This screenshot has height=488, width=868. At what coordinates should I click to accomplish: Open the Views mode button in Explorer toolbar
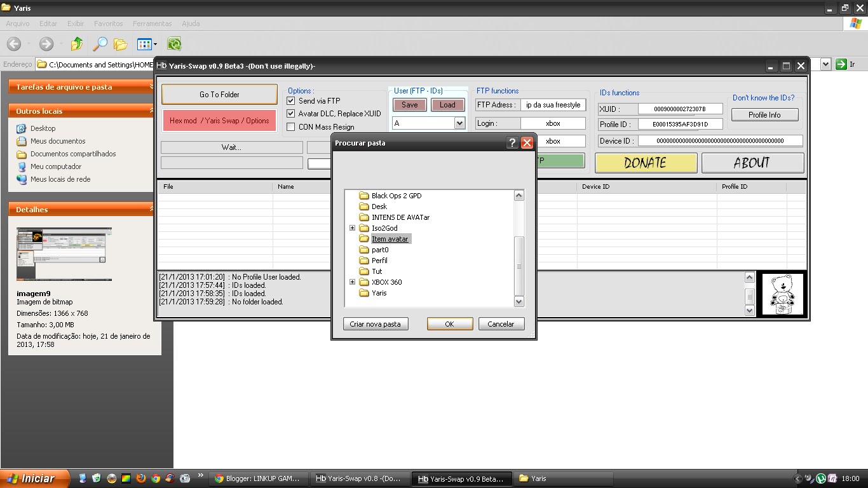tap(144, 44)
